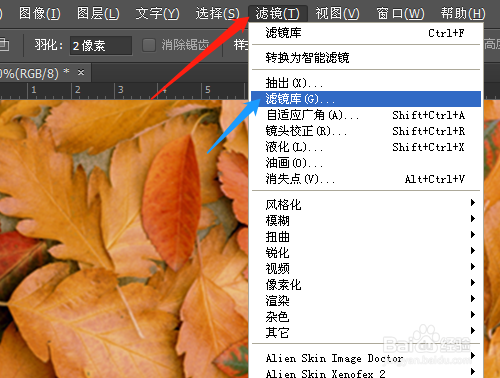
Task: Open the 视图(V) menu
Action: 337,14
